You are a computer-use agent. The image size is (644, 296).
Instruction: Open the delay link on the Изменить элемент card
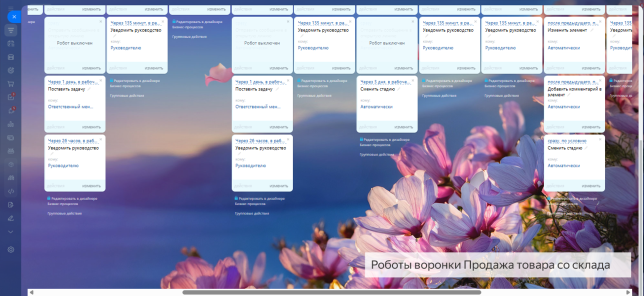tap(573, 23)
